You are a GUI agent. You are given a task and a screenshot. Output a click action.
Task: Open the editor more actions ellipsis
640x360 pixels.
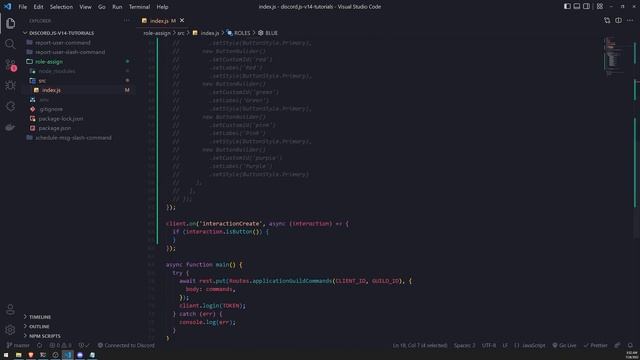[x=630, y=20]
